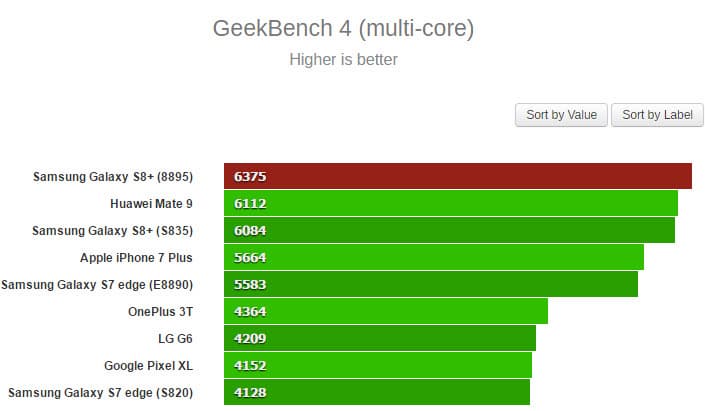Click the Samsung Galaxy S8+ (8895) label
This screenshot has width=705, height=411.
[x=113, y=177]
